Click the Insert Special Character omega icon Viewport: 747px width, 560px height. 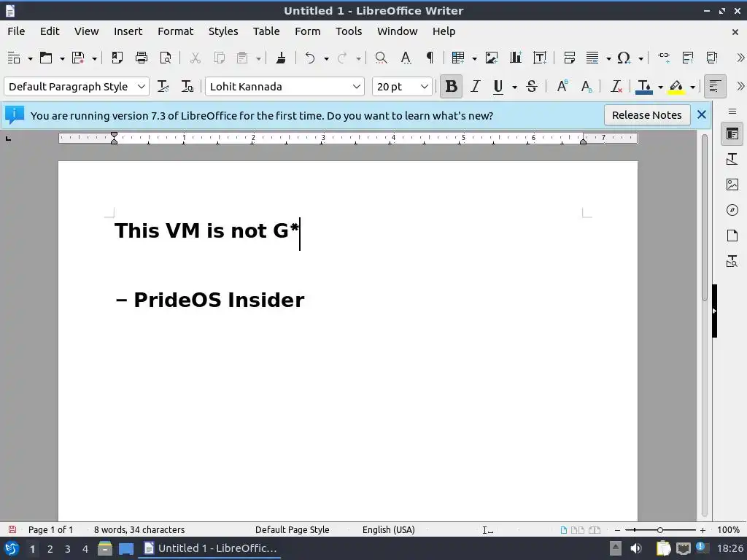[x=624, y=58]
